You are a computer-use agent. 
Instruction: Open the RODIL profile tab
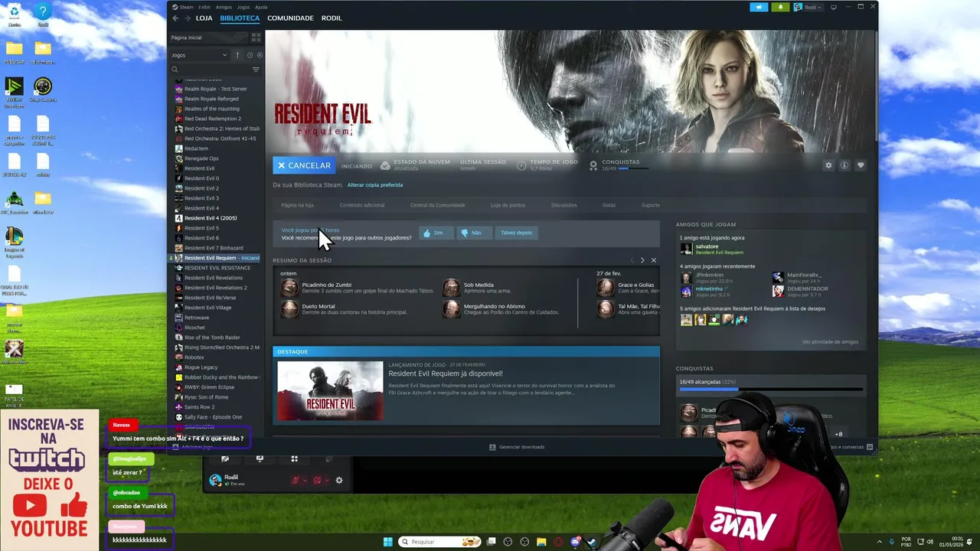(x=332, y=18)
